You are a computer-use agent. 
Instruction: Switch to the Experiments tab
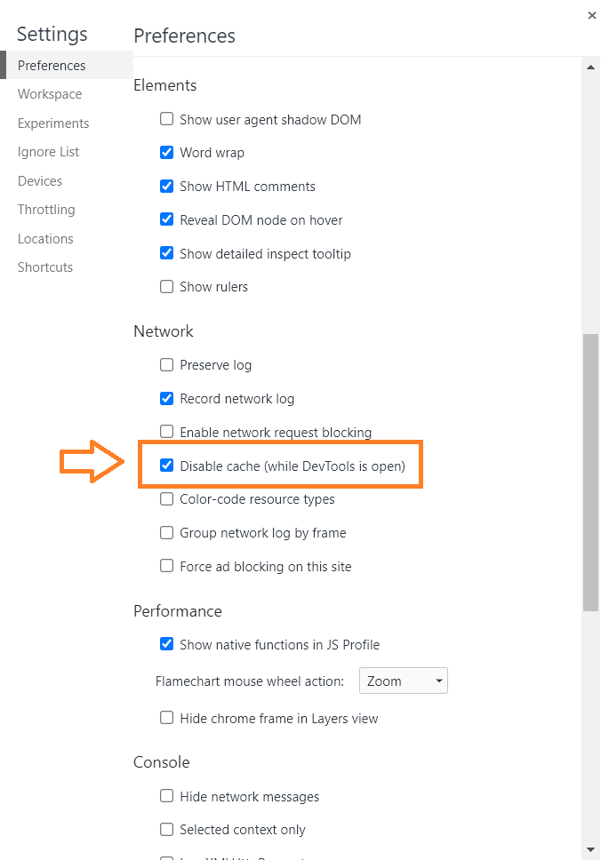coord(53,123)
